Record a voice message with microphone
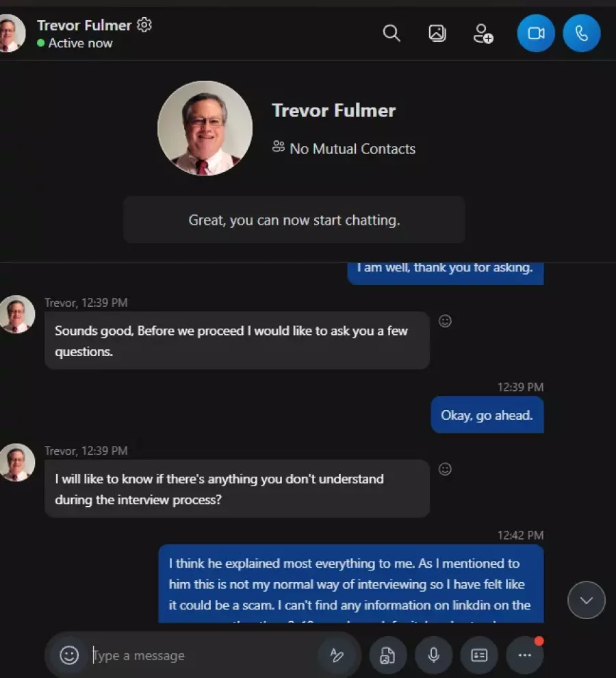The width and height of the screenshot is (616, 678). [x=433, y=655]
